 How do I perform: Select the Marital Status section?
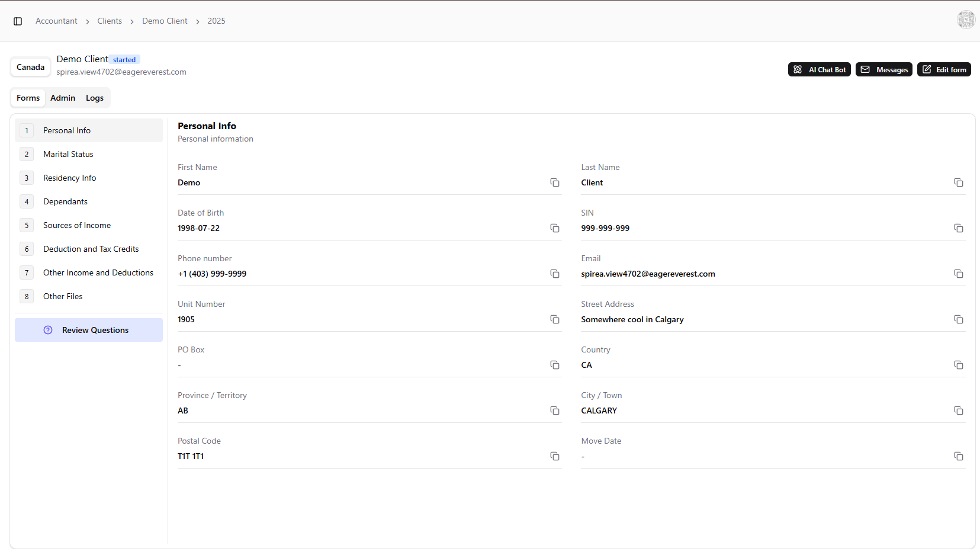pos(89,154)
